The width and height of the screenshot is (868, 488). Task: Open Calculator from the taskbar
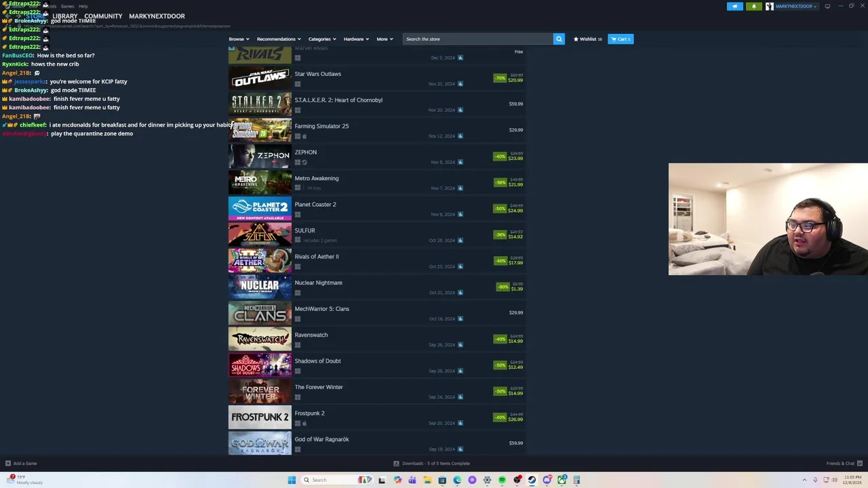pyautogui.click(x=577, y=480)
